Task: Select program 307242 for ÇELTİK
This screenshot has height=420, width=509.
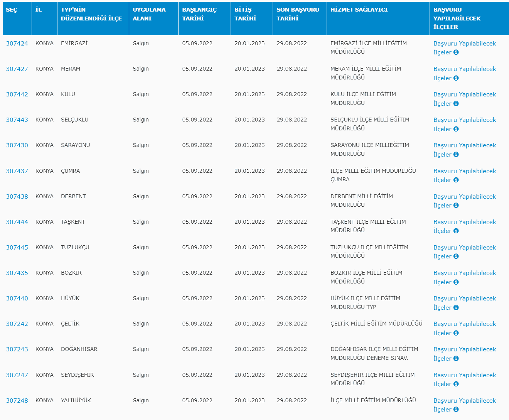Action: point(17,324)
